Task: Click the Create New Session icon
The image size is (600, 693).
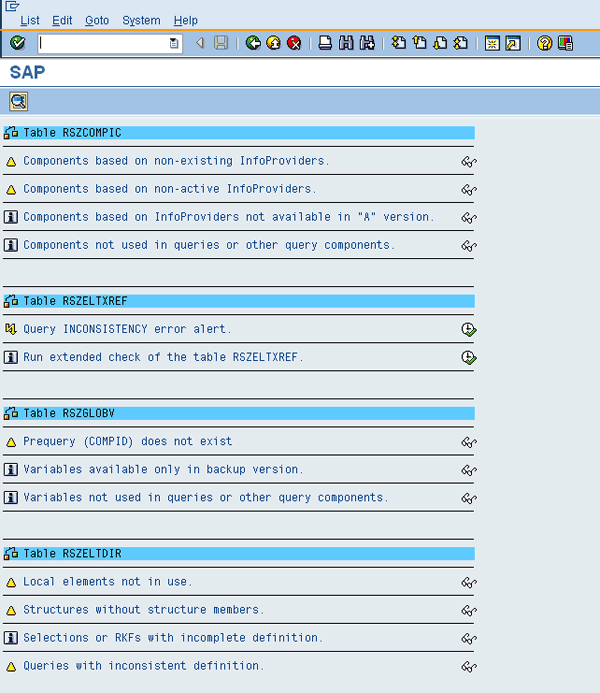Action: click(x=492, y=43)
